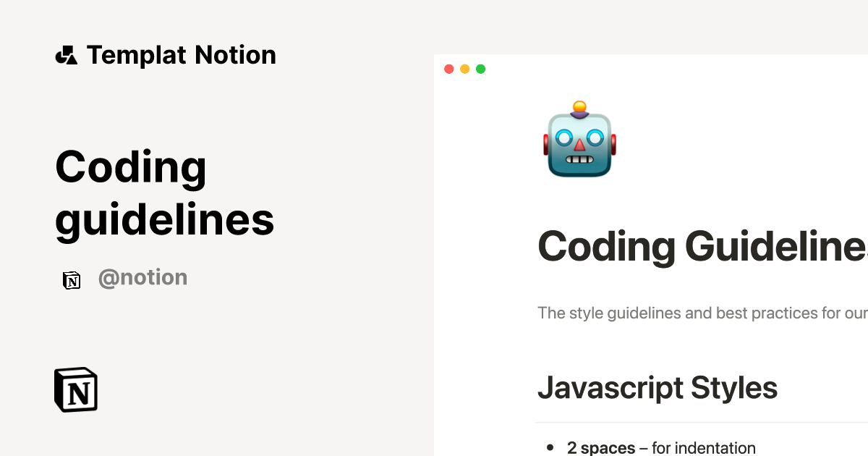Click the Templat Notion logo icon

click(x=67, y=54)
